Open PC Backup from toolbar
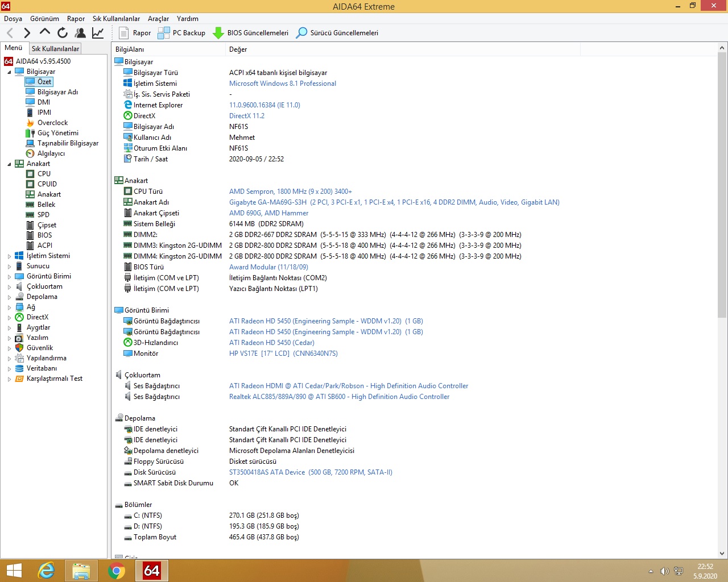 point(181,33)
